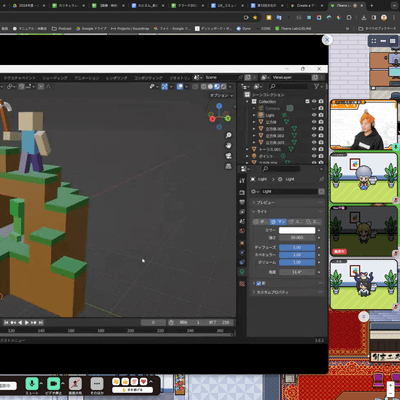This screenshot has width=400, height=400.
Task: Click the その他 more options button
Action: (x=97, y=384)
